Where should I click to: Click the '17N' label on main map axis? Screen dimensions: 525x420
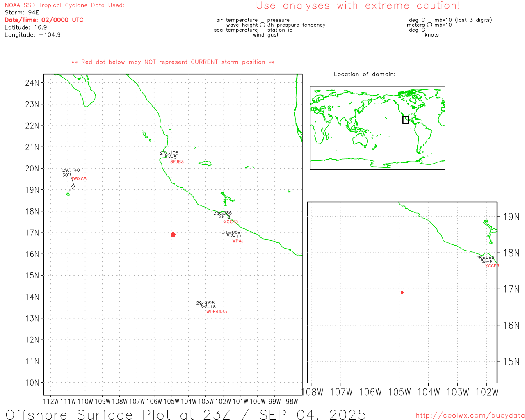tap(32, 233)
